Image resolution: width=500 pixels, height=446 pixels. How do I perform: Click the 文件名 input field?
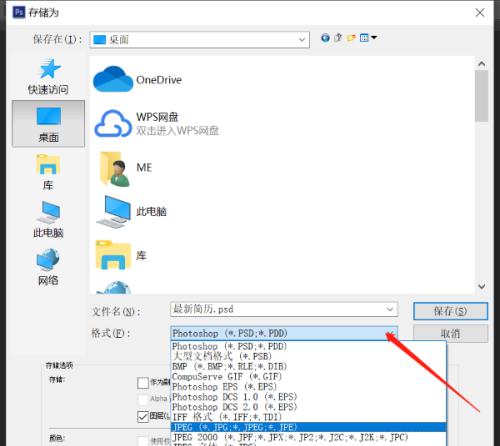click(284, 309)
